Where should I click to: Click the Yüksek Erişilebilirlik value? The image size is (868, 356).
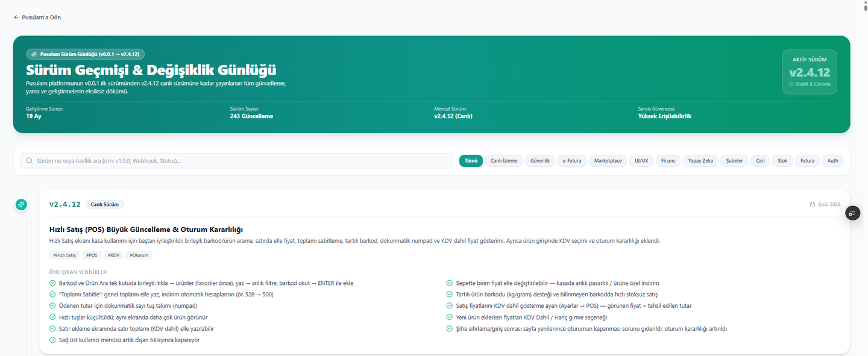pos(665,116)
